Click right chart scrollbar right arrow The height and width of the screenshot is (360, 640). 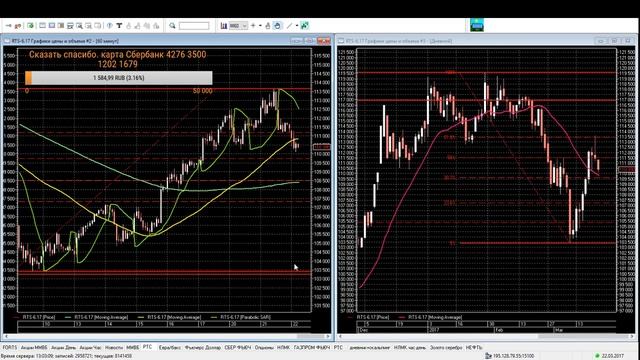[632, 336]
